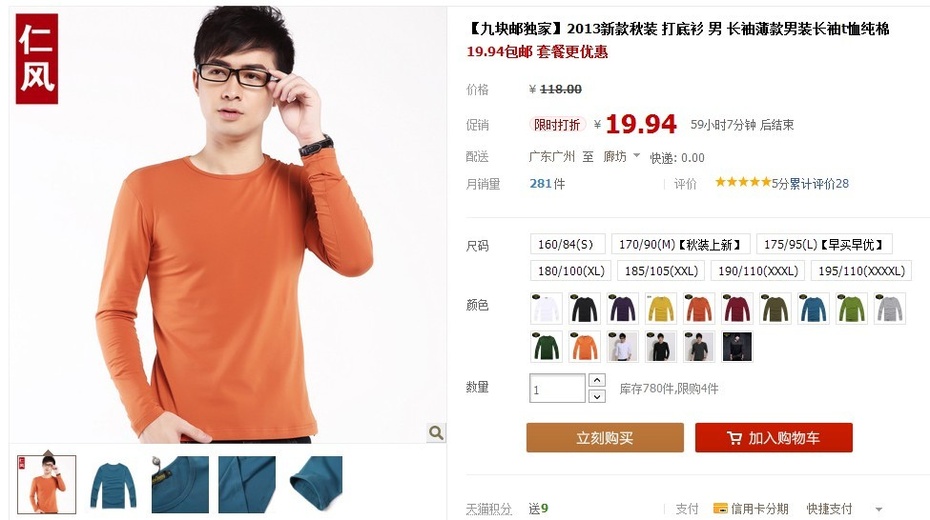Expand the payment options arrow after 快捷支付
930x520 pixels.
pos(878,509)
